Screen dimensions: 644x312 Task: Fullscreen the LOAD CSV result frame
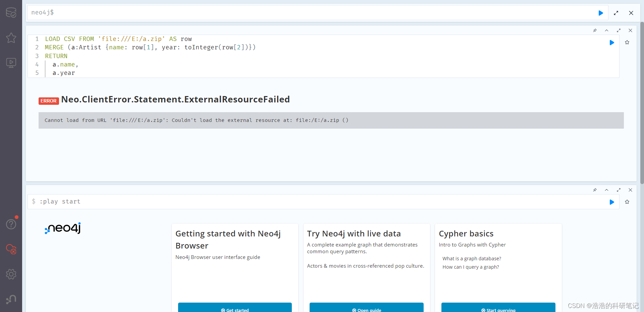(x=619, y=30)
